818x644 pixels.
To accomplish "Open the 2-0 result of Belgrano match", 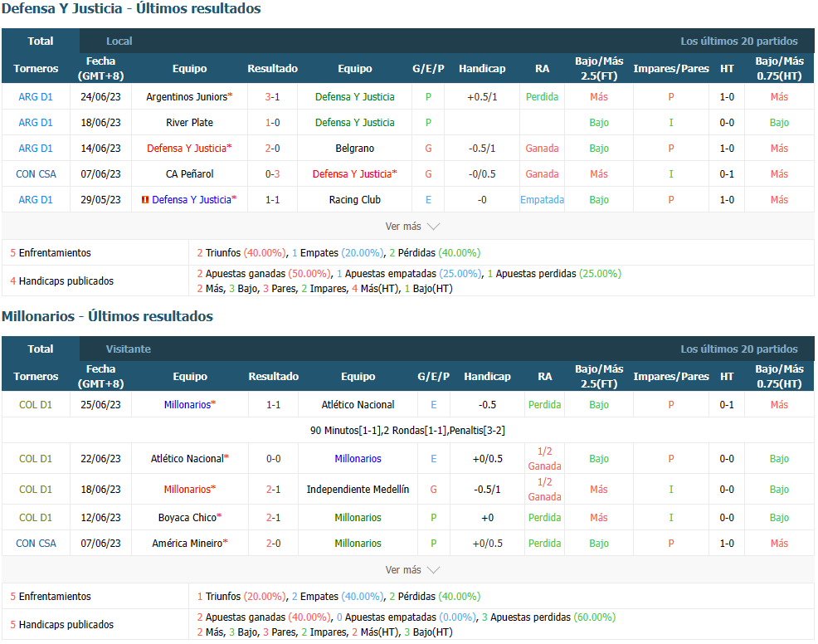I will pos(272,148).
